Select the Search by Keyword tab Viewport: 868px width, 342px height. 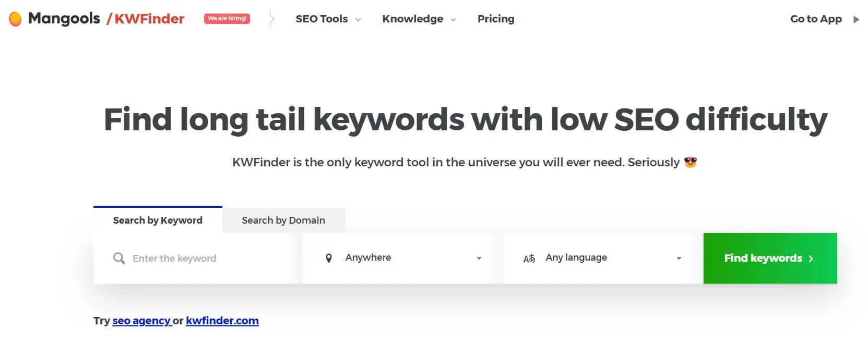click(158, 220)
